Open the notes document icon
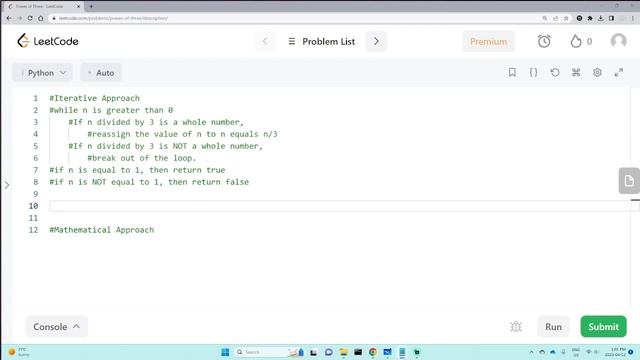 pyautogui.click(x=629, y=180)
